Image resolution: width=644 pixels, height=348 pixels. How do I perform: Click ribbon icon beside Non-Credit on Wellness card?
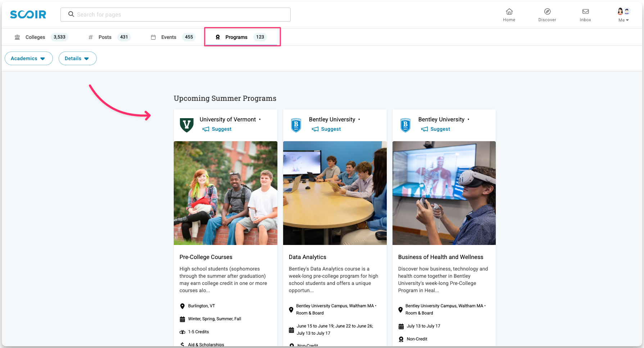[x=401, y=339]
